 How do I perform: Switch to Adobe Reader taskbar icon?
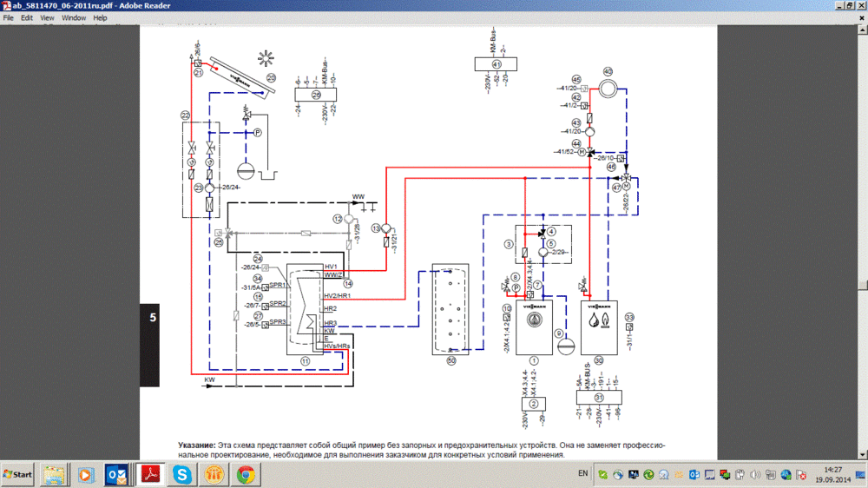click(x=149, y=475)
